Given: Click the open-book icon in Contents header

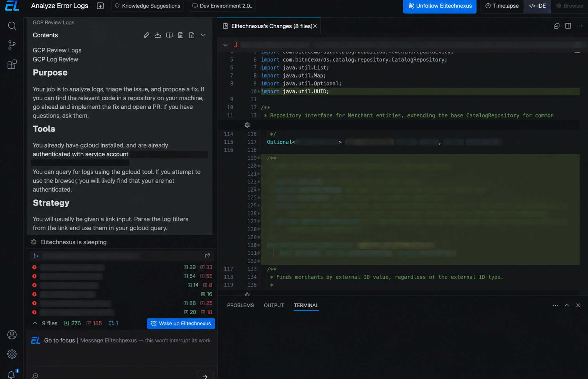Looking at the screenshot, I should pos(169,35).
